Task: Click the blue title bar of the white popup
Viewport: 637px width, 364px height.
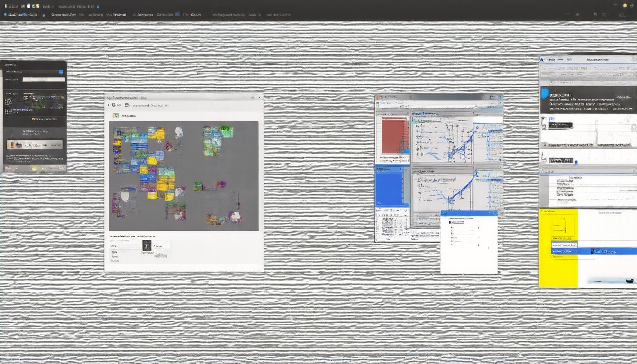Action: 469,214
